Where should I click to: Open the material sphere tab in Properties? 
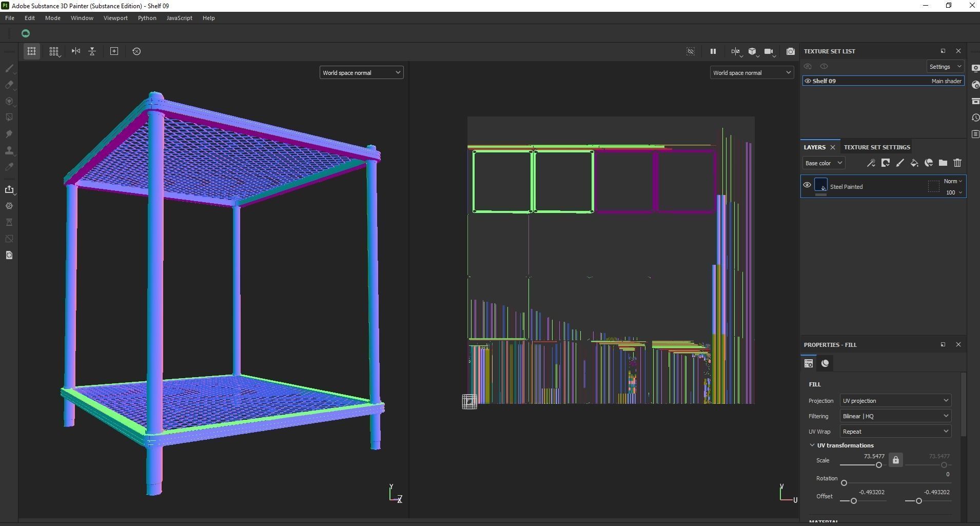point(825,363)
